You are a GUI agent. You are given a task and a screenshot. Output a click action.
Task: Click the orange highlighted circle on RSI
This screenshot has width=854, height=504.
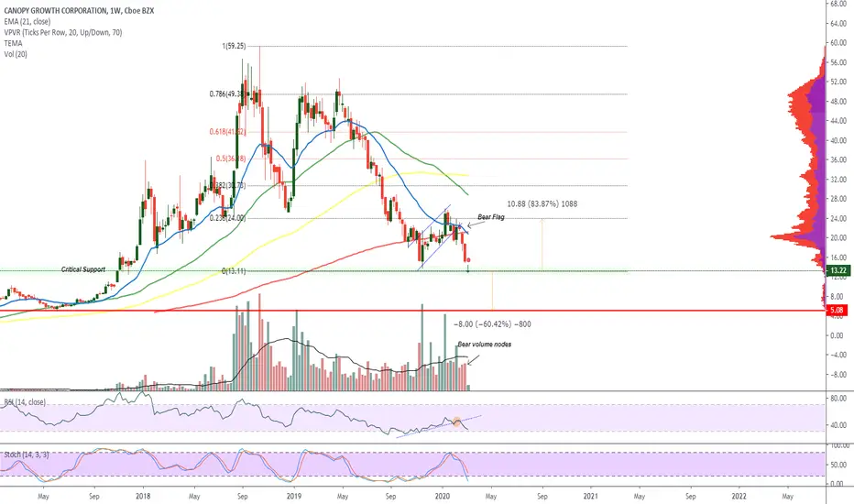[x=457, y=422]
